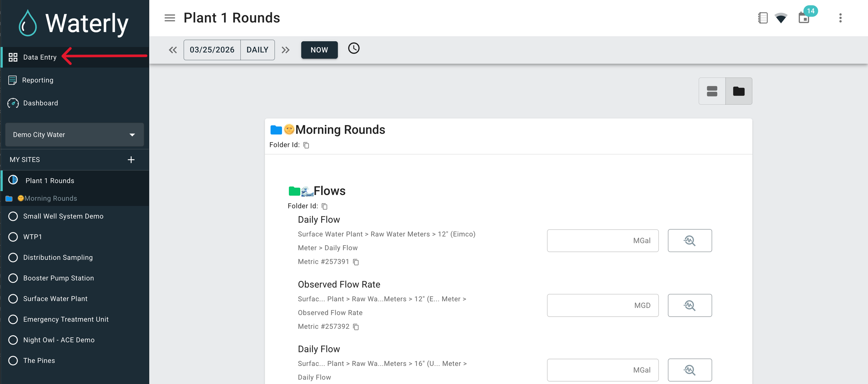
Task: Go to Dashboard section
Action: pyautogui.click(x=40, y=103)
